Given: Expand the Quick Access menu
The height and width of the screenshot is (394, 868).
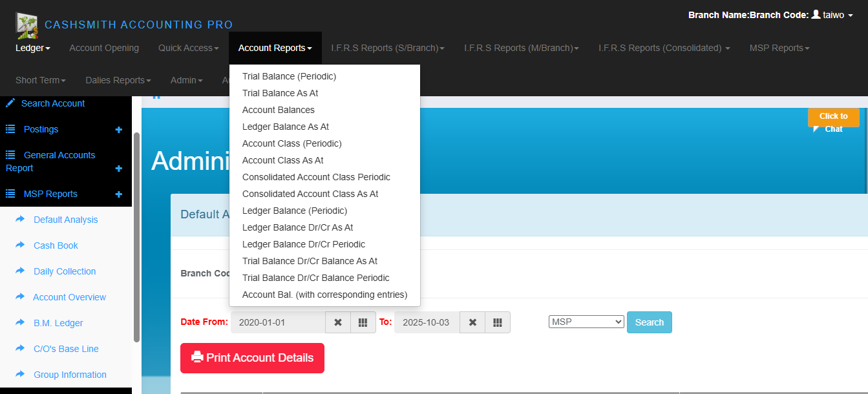Looking at the screenshot, I should pos(188,48).
